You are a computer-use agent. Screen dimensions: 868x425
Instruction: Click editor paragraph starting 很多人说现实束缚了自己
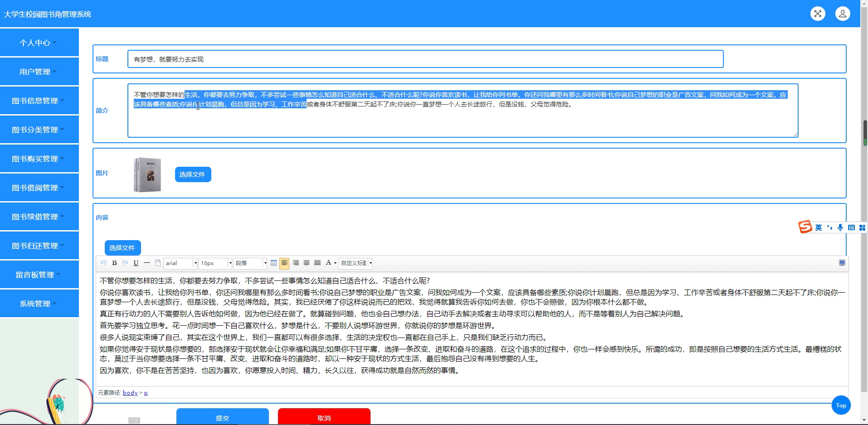tap(325, 338)
